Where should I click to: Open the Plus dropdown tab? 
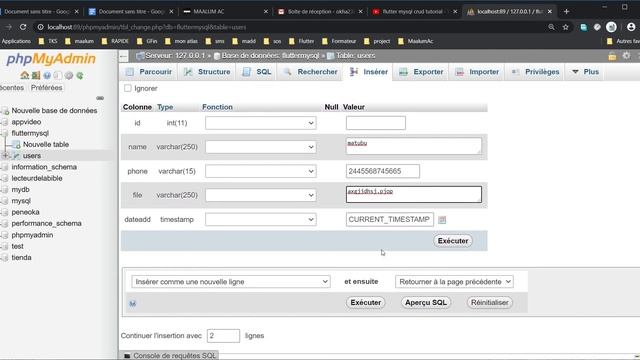click(x=585, y=72)
